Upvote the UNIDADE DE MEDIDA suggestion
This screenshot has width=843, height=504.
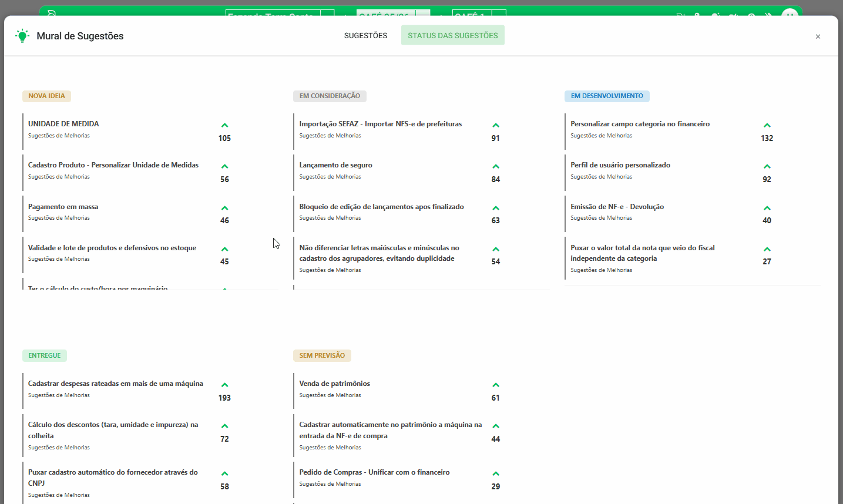[x=224, y=125]
